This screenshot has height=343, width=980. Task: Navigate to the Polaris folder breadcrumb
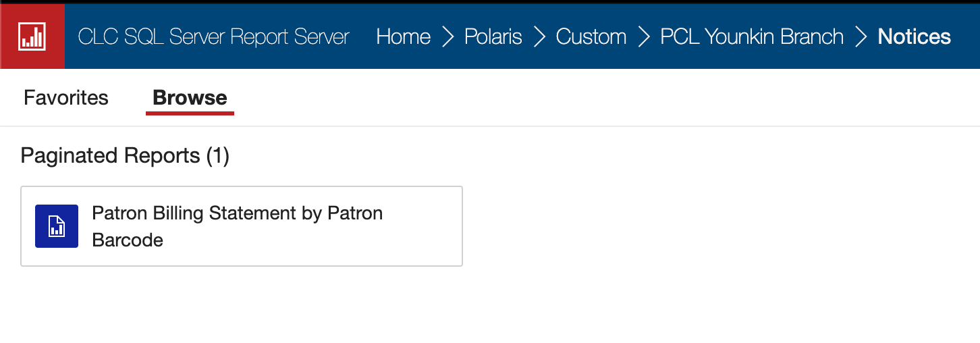click(493, 36)
